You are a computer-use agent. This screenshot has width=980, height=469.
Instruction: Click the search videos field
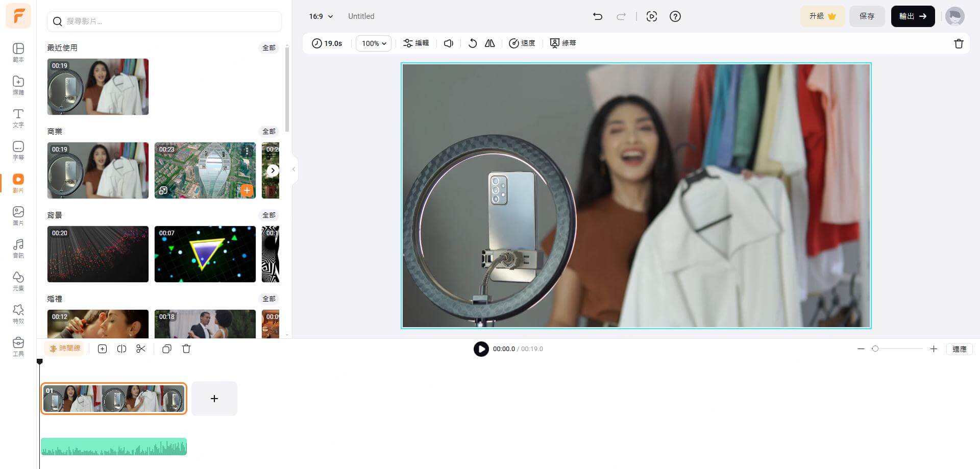click(x=164, y=21)
